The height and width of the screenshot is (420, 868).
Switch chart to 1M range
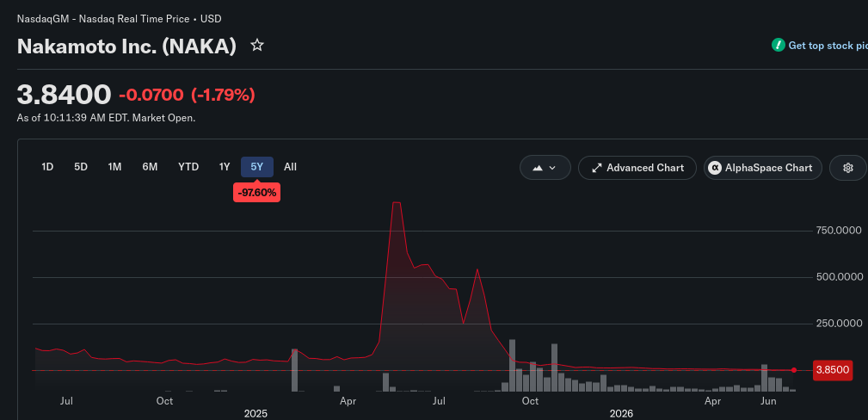(114, 167)
